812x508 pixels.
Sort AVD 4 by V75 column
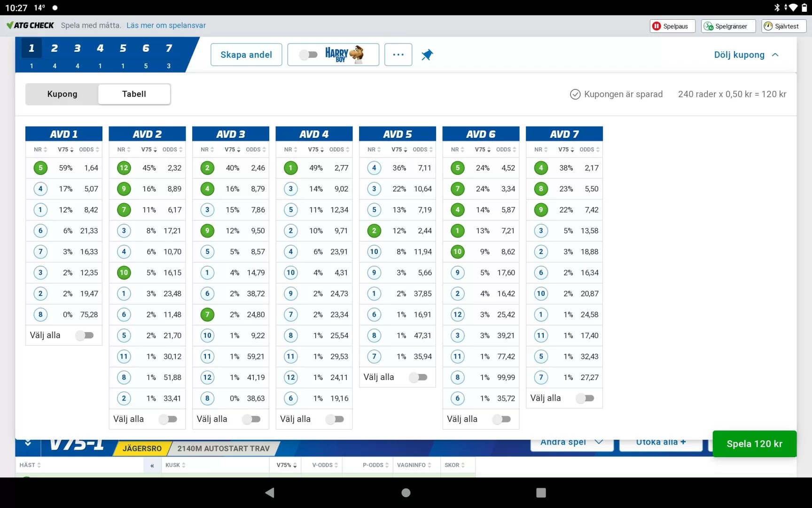point(316,150)
